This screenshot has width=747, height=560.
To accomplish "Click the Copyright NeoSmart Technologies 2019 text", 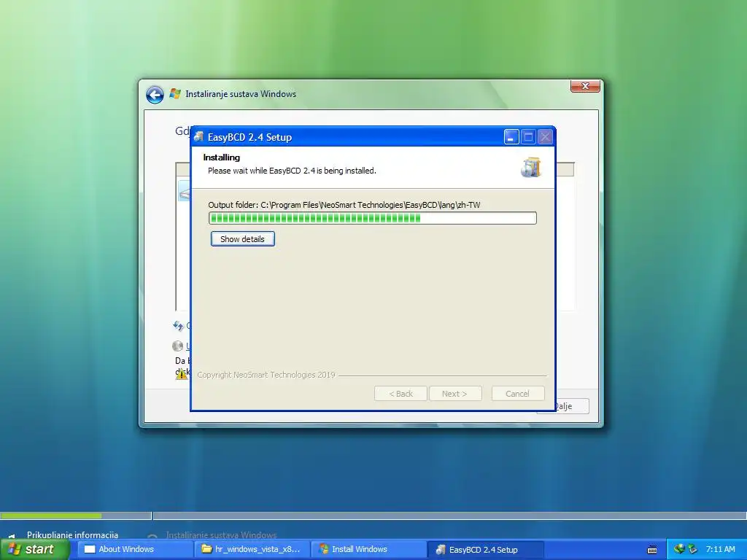I will click(266, 375).
